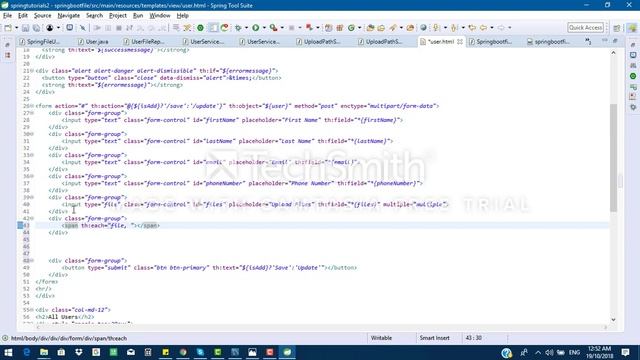Open Microsoft Edge from the taskbar
Screen dimensions: 640x360
[27, 352]
